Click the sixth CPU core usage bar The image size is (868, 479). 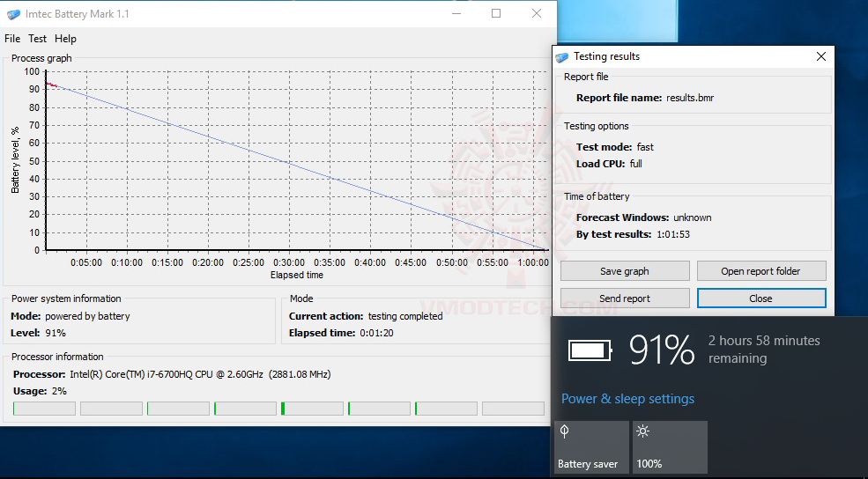pos(379,409)
